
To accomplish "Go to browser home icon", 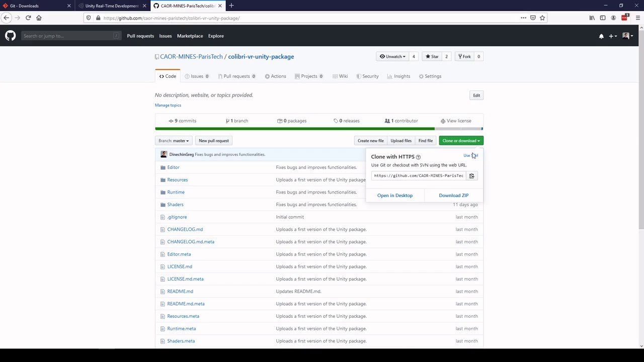I will 39,18.
